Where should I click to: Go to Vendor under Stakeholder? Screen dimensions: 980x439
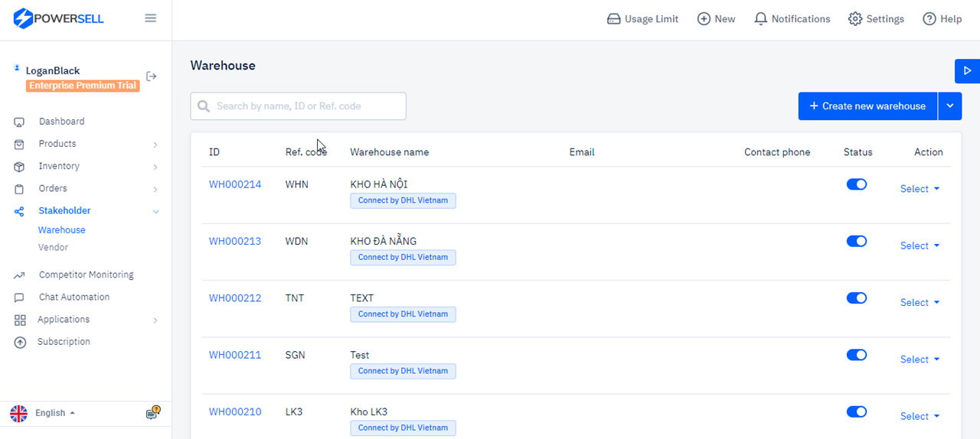tap(53, 248)
